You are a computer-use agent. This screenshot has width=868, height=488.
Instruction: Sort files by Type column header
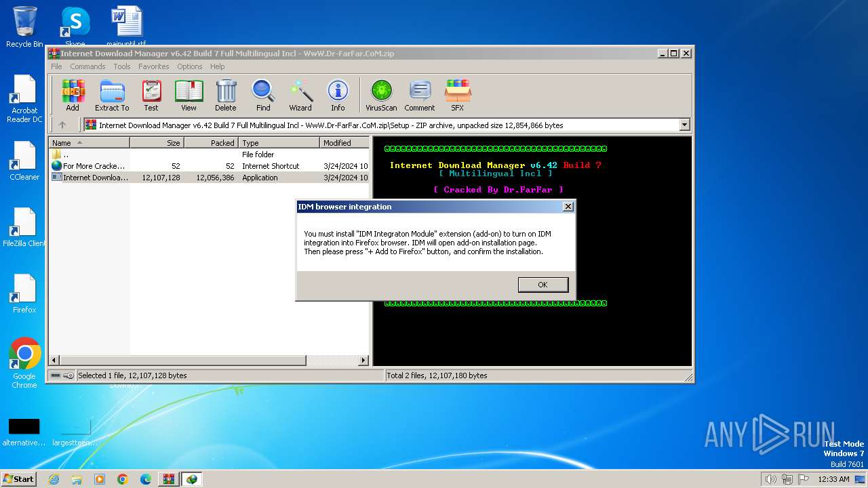point(279,143)
